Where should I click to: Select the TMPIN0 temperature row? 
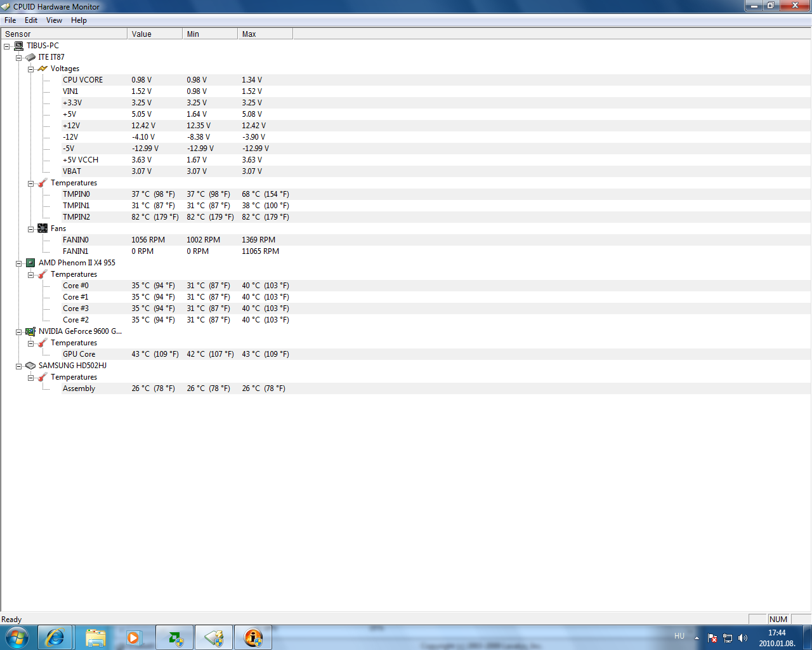(436, 194)
